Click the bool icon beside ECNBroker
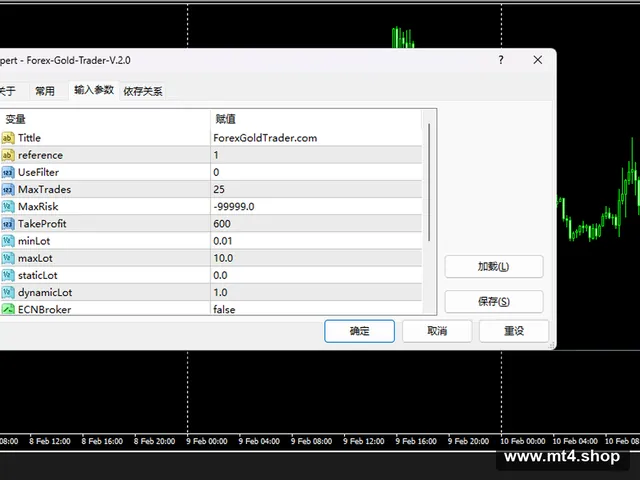640x480 pixels. 8,309
